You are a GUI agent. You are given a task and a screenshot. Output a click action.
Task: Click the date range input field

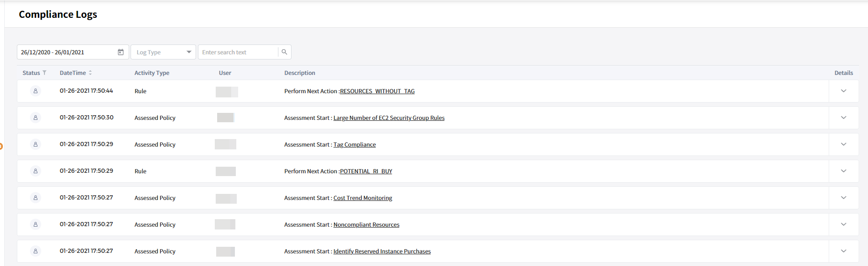[66, 52]
